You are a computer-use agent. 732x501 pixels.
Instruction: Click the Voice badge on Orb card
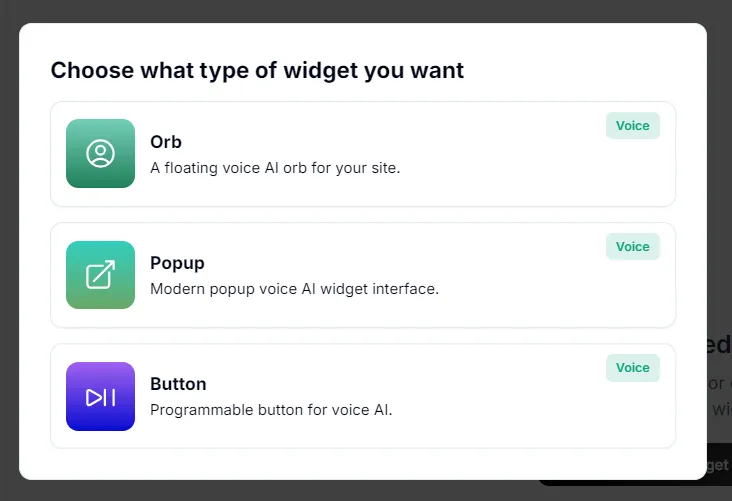(x=633, y=126)
